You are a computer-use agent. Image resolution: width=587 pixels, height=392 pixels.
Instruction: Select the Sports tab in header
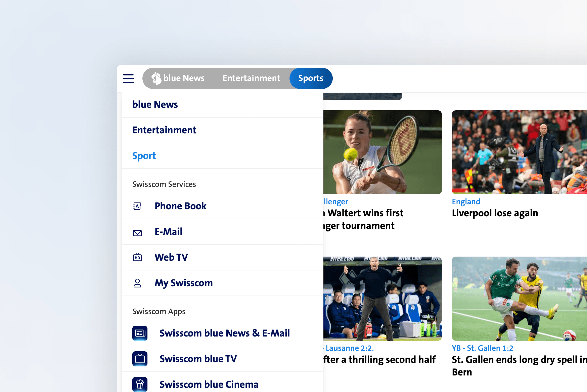(x=311, y=78)
